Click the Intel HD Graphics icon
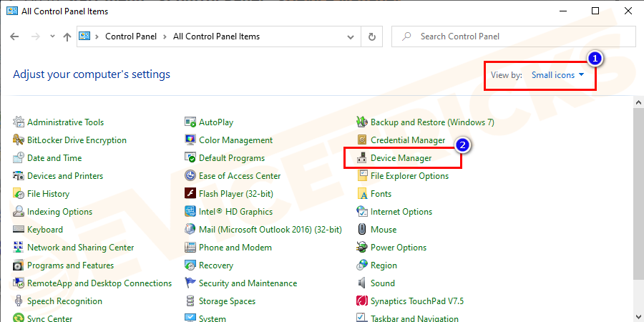This screenshot has width=644, height=322. pyautogui.click(x=190, y=212)
